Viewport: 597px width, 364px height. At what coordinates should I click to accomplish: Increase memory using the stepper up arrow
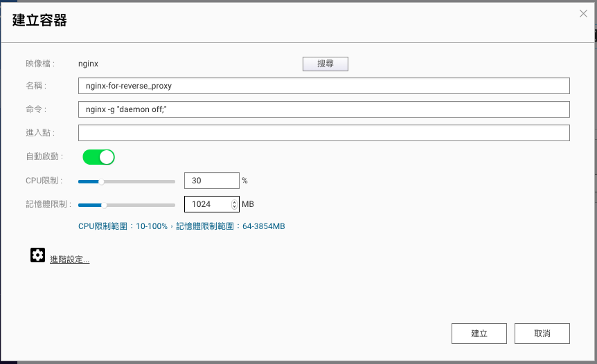pos(234,201)
